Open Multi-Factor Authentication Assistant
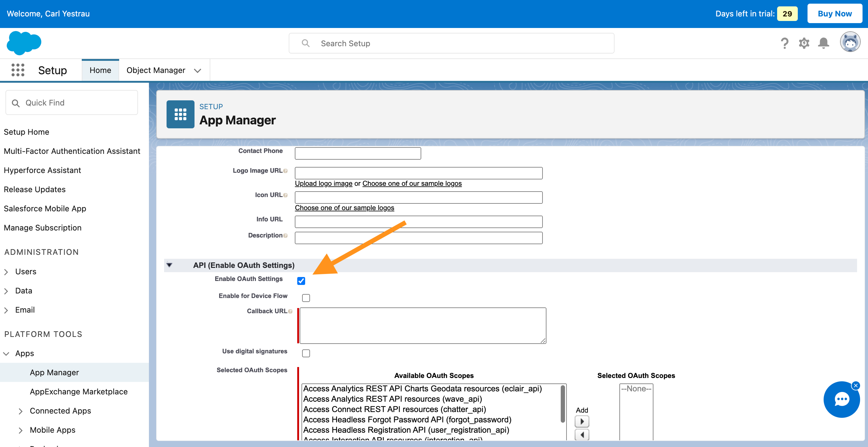868x447 pixels. (72, 151)
